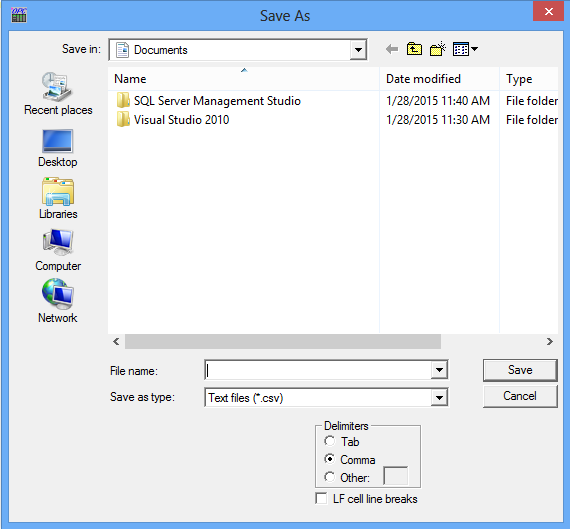This screenshot has width=570, height=529.
Task: Open the Save as type dropdown
Action: click(x=439, y=397)
